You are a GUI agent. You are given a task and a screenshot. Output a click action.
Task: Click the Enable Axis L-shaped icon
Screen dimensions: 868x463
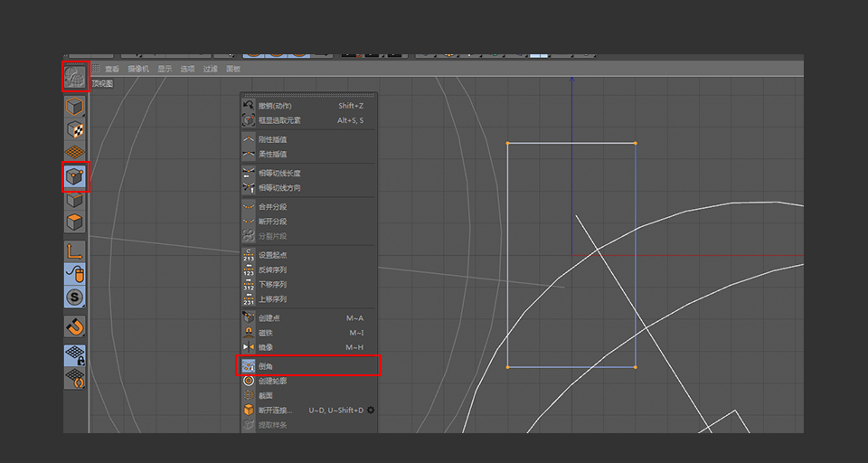(x=76, y=251)
